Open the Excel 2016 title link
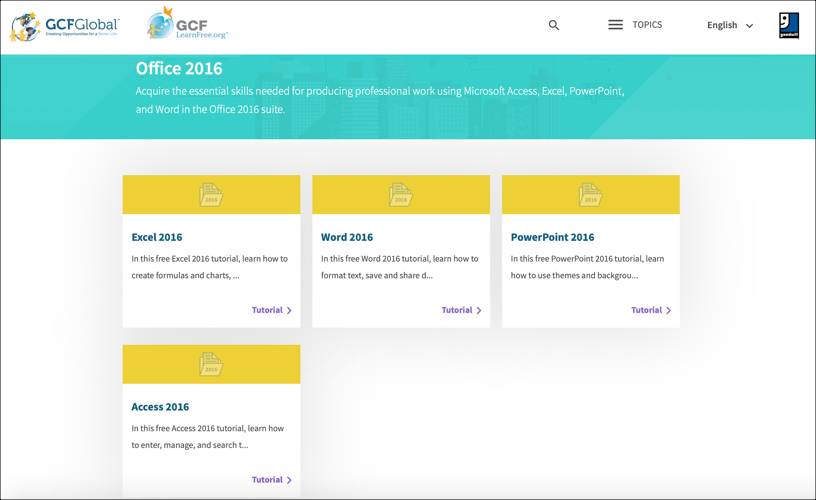This screenshot has height=500, width=816. point(157,237)
